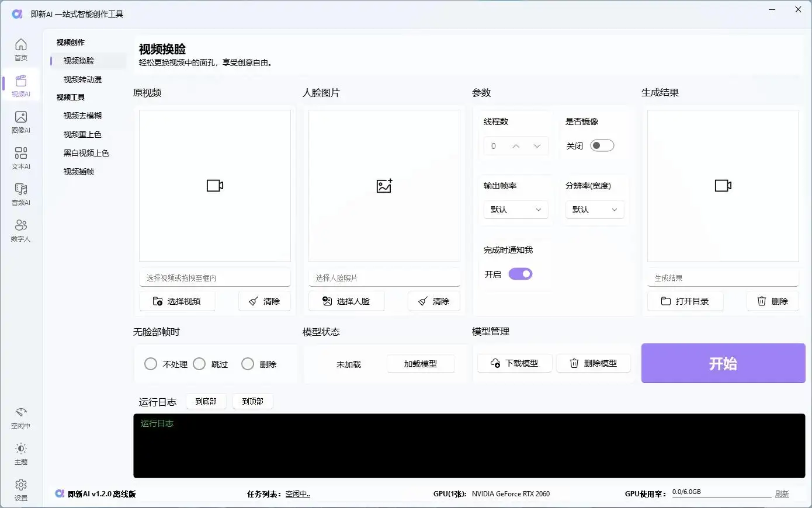
Task: Select the 音频AI sidebar icon
Action: (x=20, y=194)
